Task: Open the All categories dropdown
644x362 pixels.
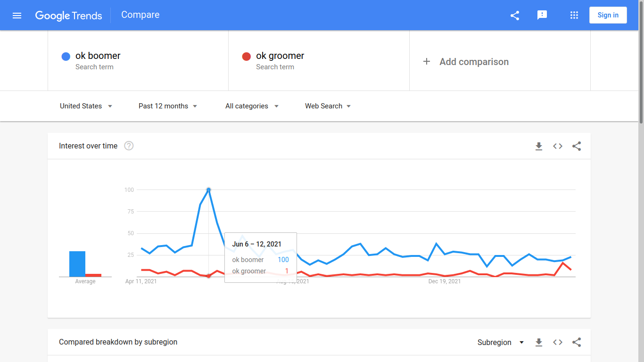Action: pyautogui.click(x=252, y=106)
